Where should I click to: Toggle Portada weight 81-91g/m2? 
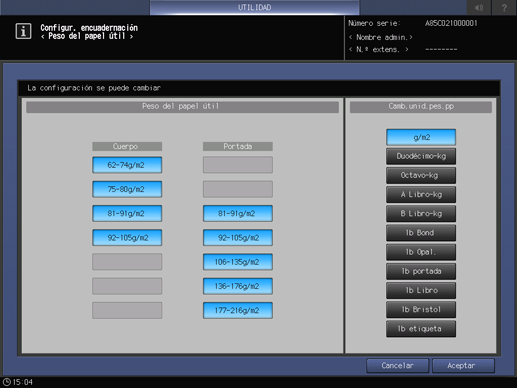(238, 213)
